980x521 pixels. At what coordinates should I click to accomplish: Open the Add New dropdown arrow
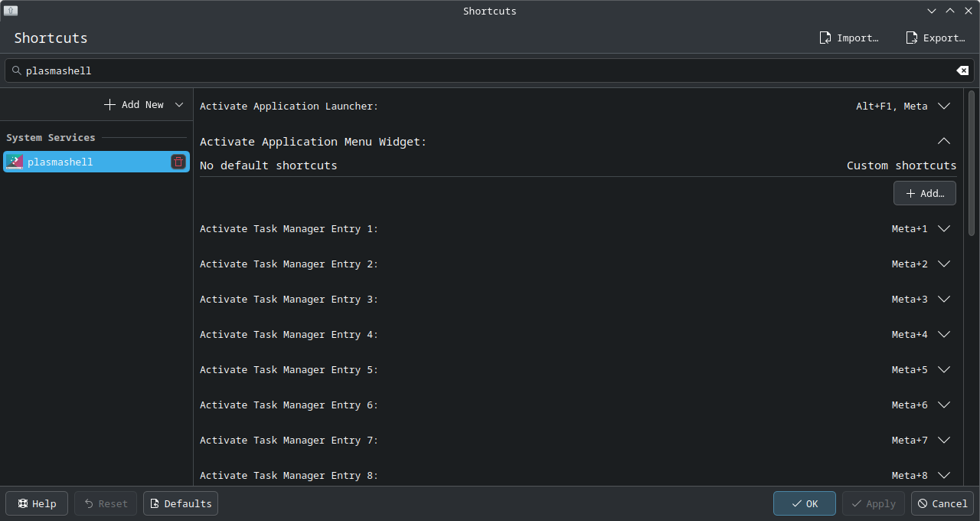(x=179, y=104)
